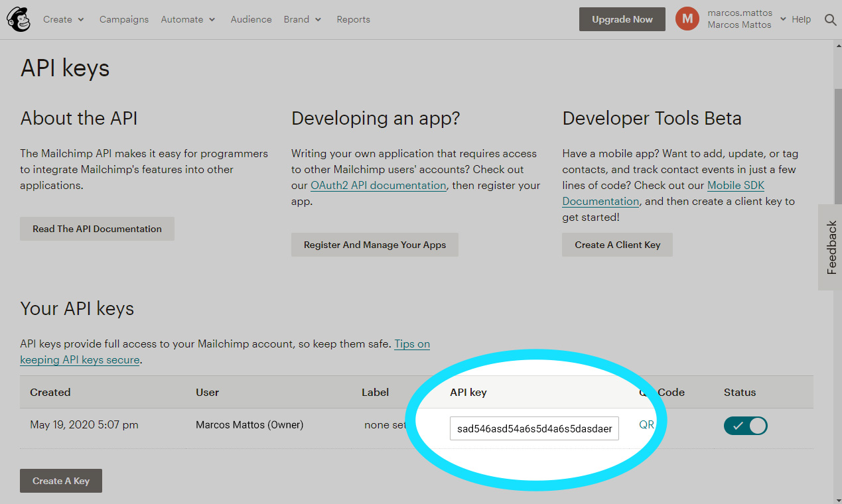Open the Mobile SDK Documentation link
Image resolution: width=842 pixels, height=504 pixels.
[x=664, y=194]
